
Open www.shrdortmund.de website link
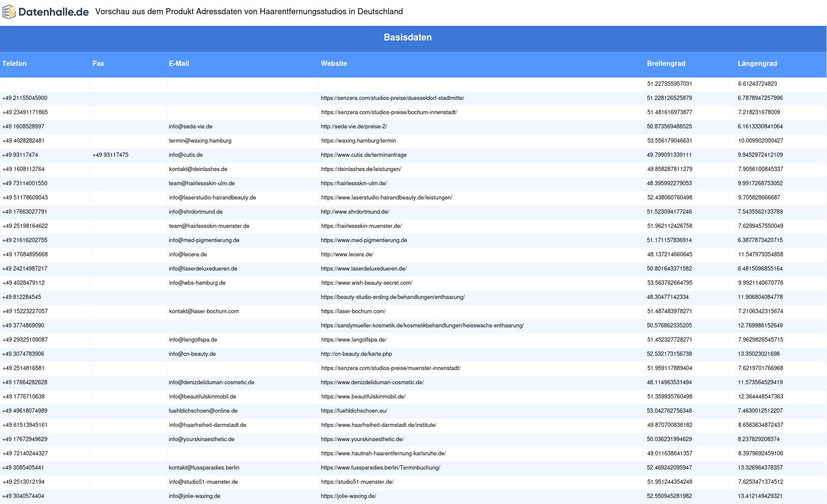(x=355, y=212)
